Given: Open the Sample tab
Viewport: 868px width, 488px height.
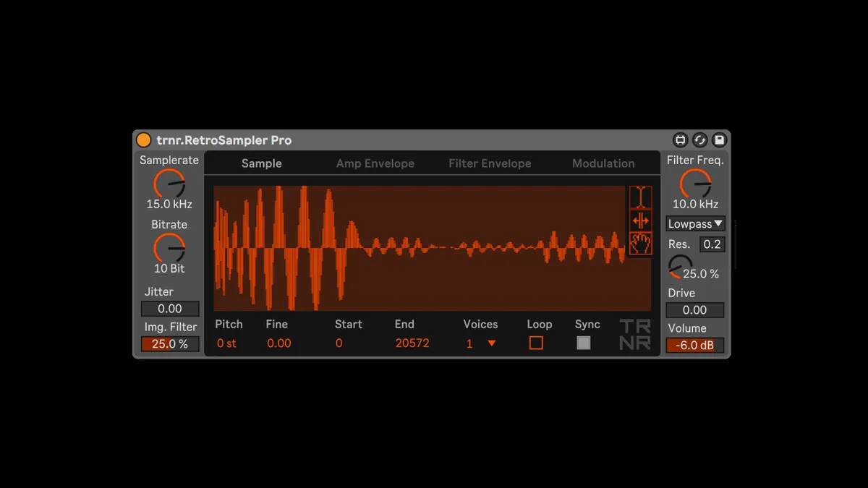Looking at the screenshot, I should point(261,163).
